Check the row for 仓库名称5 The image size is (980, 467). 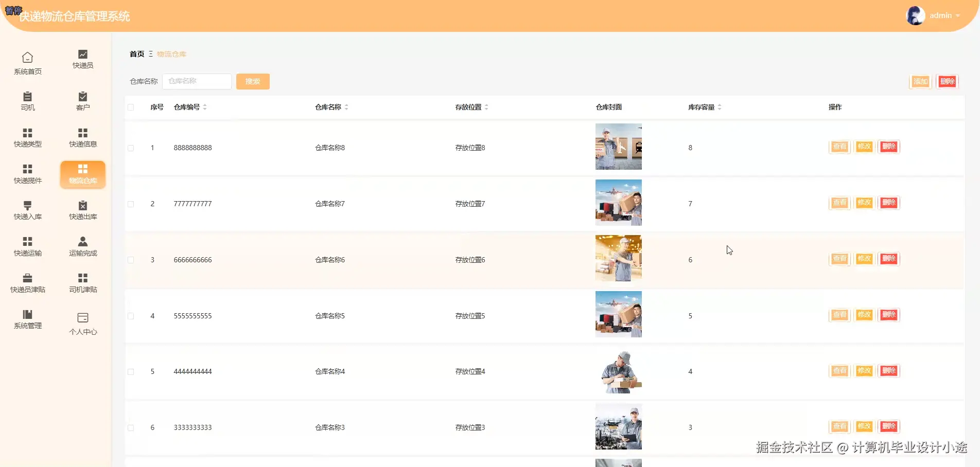coord(131,316)
